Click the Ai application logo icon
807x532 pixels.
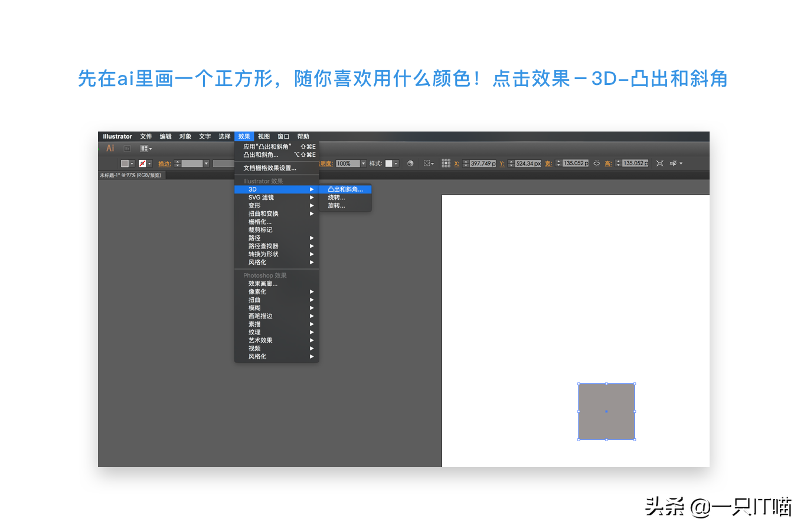coord(110,149)
